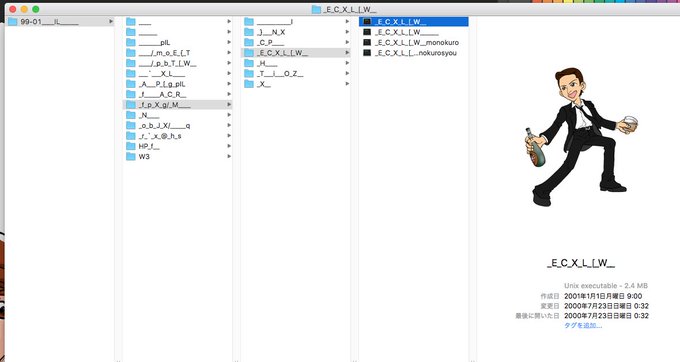Click the folder icon of __________I
Screen dimensions: 680x362
(x=249, y=22)
